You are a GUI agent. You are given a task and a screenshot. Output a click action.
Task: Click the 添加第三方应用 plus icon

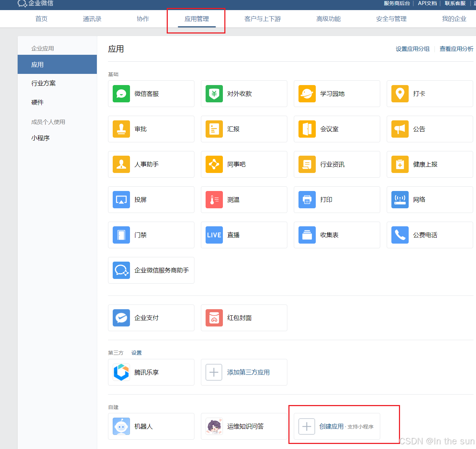coord(214,372)
